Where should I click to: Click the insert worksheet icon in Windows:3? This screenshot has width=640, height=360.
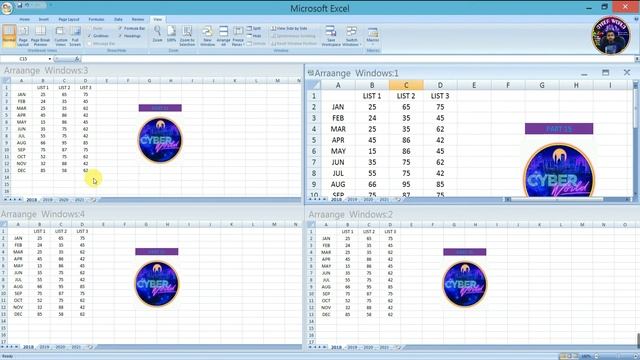click(x=93, y=200)
